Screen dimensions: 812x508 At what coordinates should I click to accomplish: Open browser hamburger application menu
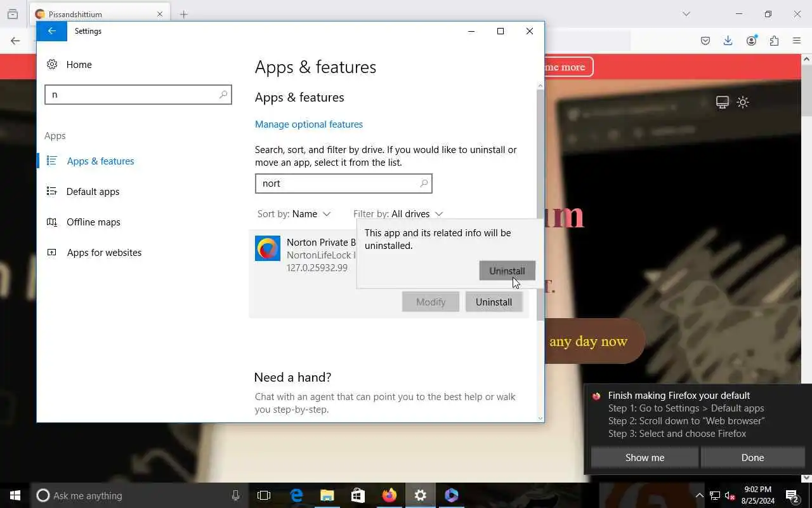point(797,41)
